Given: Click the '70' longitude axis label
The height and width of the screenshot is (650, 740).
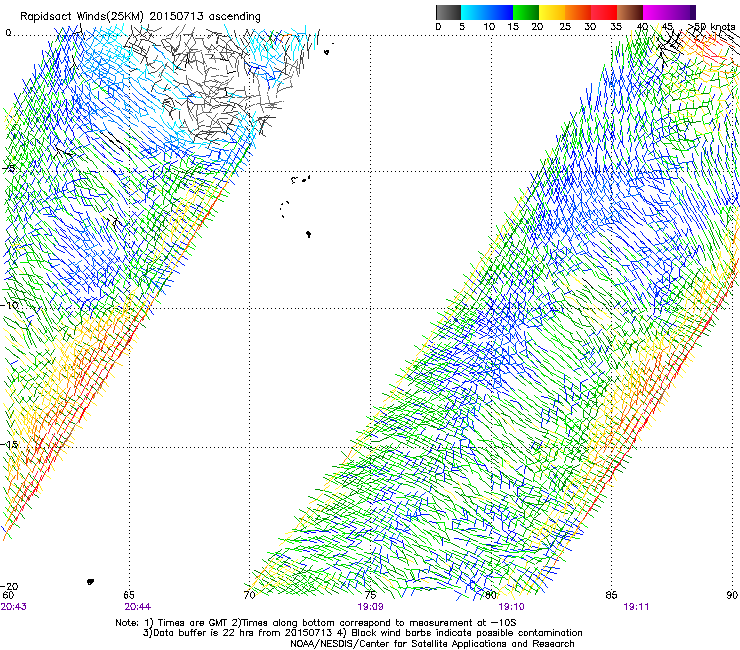Looking at the screenshot, I should 250,595.
